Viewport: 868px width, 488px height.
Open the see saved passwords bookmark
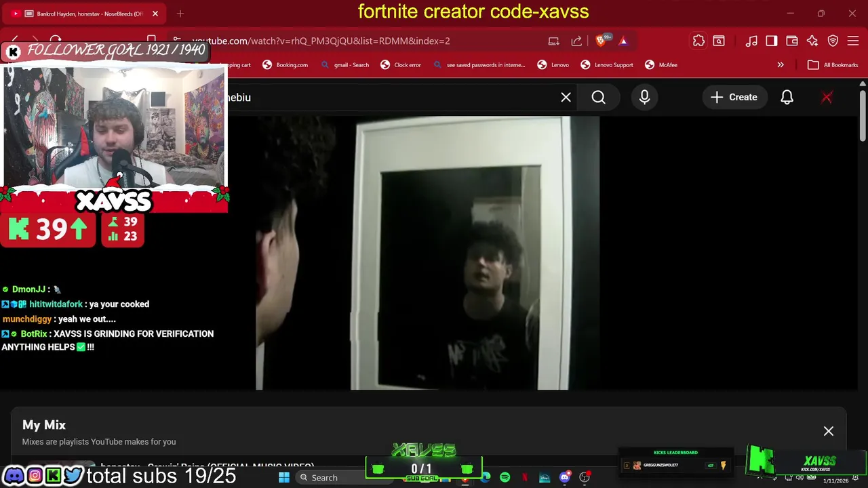coord(479,65)
